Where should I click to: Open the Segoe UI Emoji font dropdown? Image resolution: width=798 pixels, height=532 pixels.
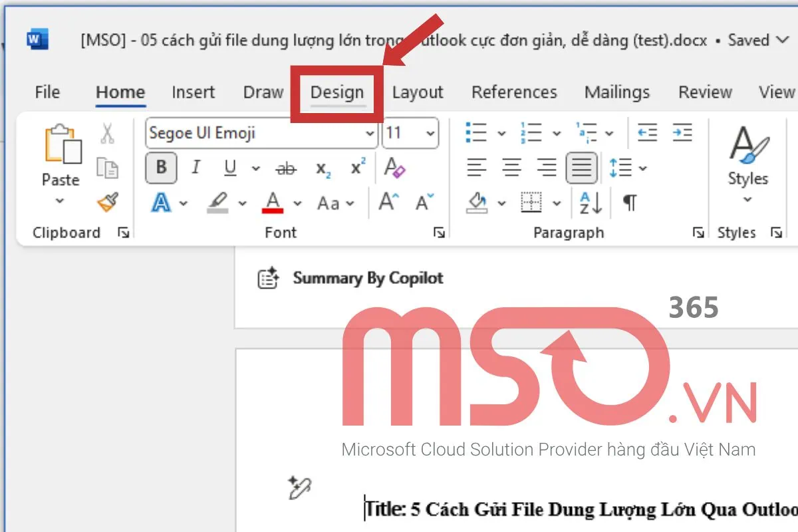(x=370, y=133)
